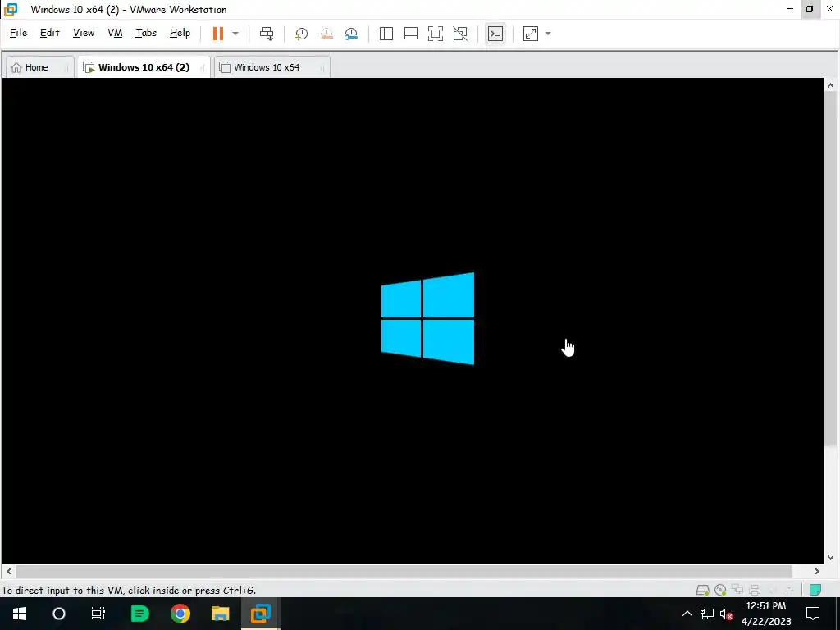Open the teal message log icon
The height and width of the screenshot is (630, 840).
point(815,591)
